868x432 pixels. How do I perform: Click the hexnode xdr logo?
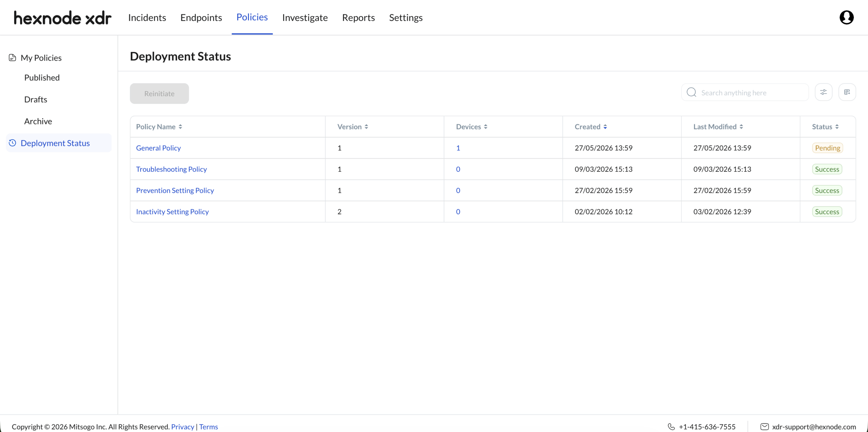62,18
